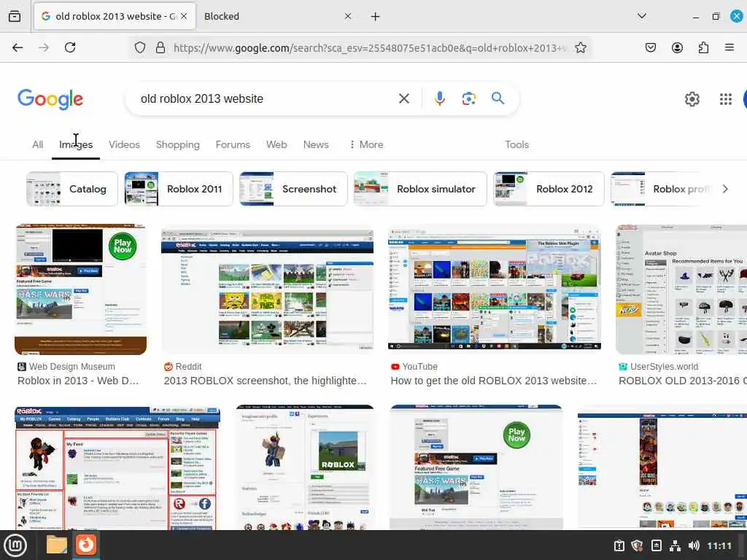
Task: Click inside the Google search field
Action: point(267,98)
